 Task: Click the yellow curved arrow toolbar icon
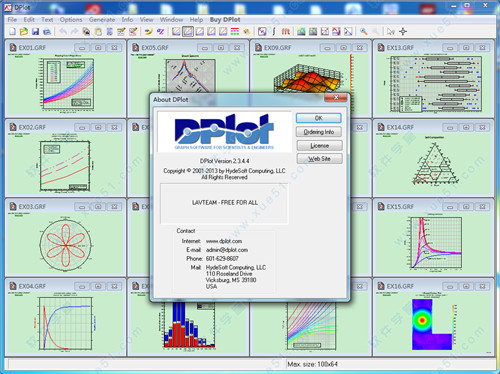[148, 31]
